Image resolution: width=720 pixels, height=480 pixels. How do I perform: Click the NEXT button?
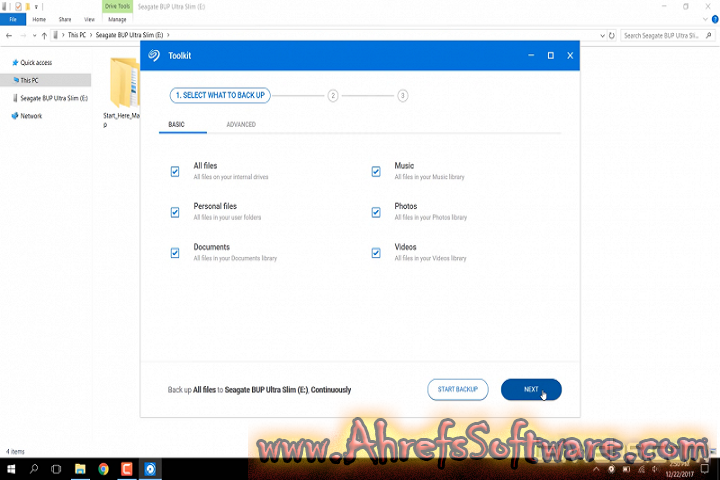click(x=531, y=390)
